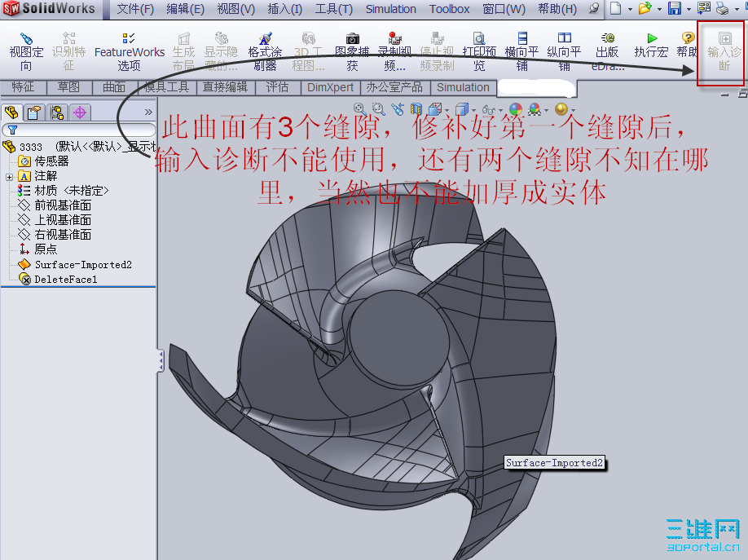Click the Open file folder icon

pos(645,8)
